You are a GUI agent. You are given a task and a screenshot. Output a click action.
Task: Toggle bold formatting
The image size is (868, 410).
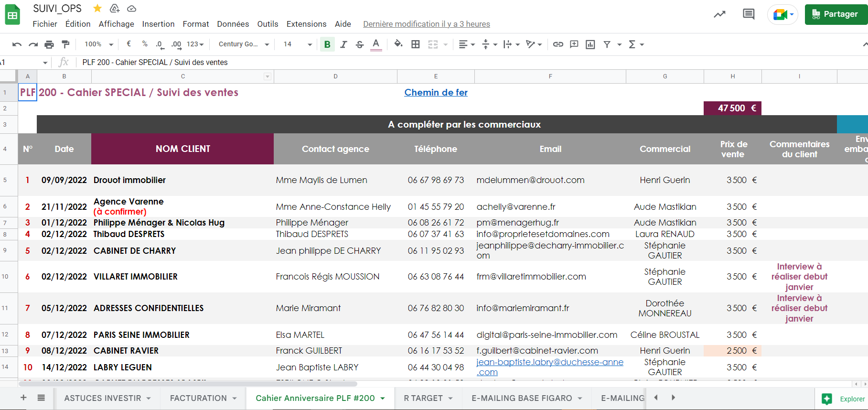pos(327,44)
